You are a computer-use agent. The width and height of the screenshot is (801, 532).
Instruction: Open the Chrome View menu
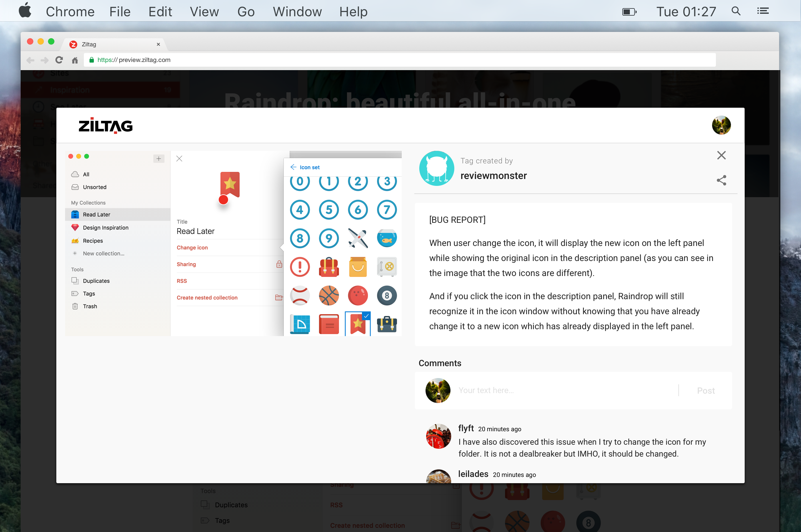click(x=204, y=12)
